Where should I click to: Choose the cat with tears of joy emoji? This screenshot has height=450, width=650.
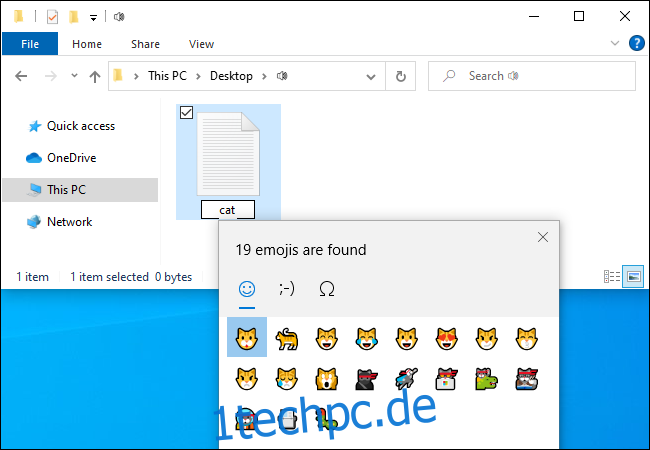click(367, 338)
